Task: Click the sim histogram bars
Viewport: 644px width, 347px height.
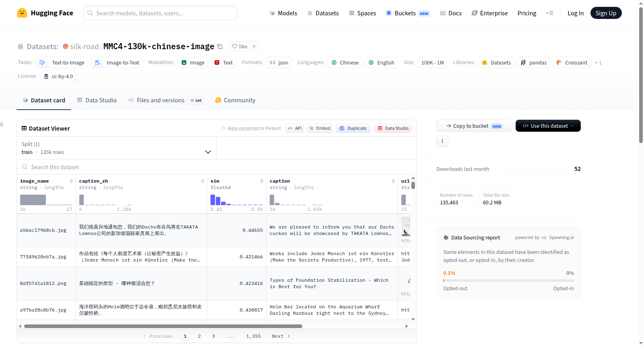Action: 236,200
